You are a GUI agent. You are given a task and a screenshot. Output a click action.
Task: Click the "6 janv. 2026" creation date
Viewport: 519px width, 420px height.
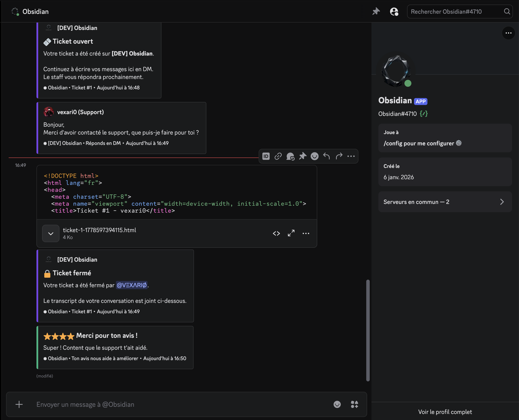[x=399, y=177]
